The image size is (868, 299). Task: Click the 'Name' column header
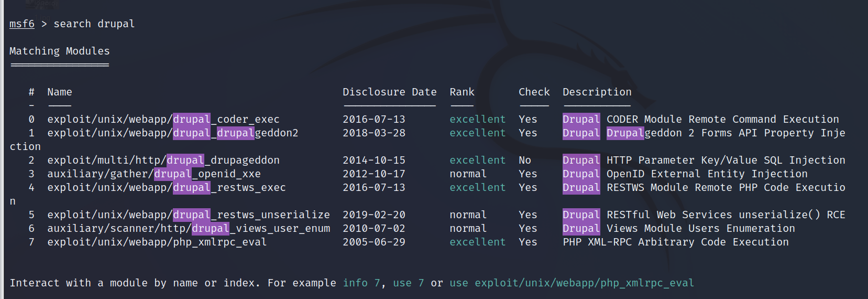coord(60,92)
